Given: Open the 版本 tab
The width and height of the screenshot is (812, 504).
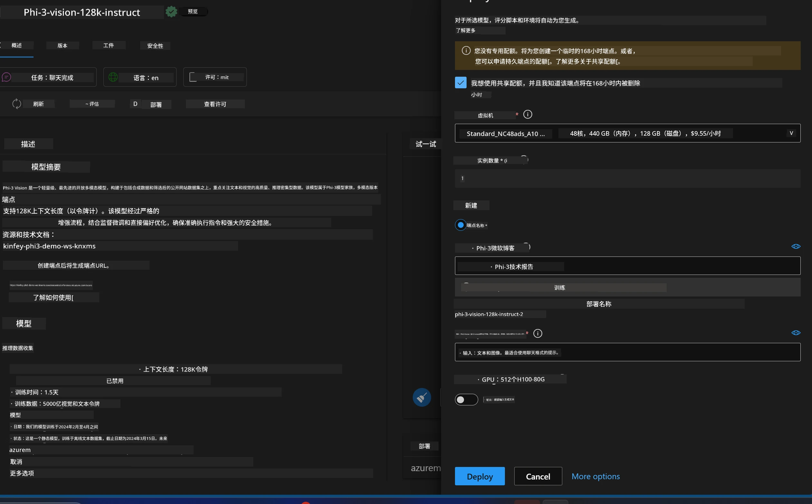Looking at the screenshot, I should 62,45.
